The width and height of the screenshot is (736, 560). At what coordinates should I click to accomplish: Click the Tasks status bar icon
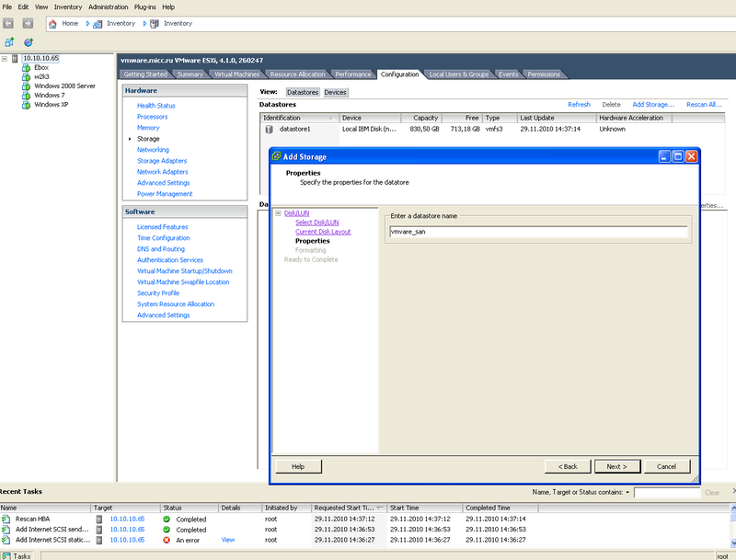(6, 555)
